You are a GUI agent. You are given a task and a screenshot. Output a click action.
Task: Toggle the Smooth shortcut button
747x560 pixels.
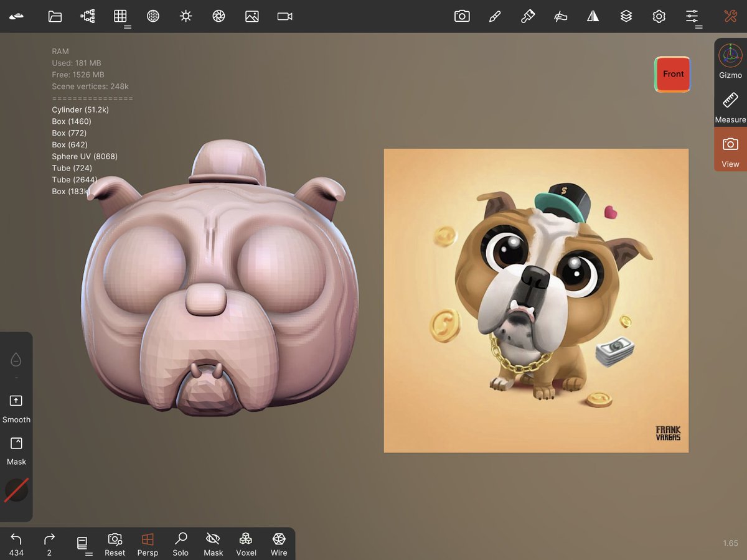click(x=16, y=408)
